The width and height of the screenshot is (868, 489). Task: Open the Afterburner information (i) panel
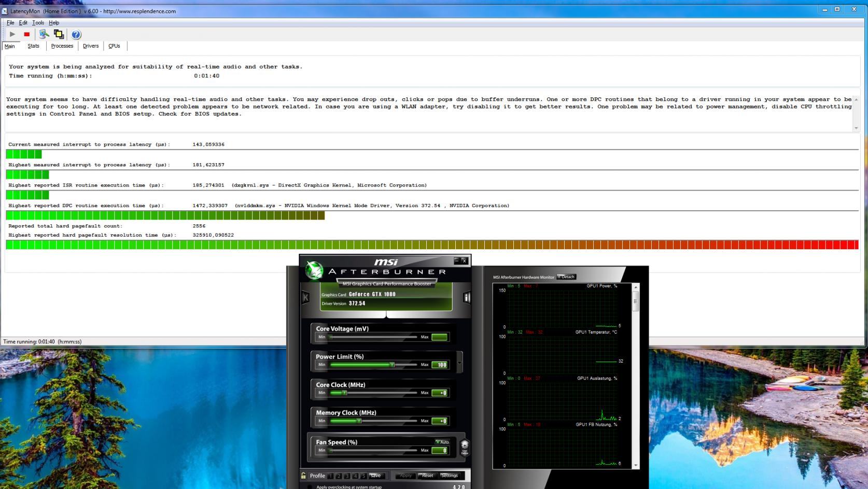[467, 297]
